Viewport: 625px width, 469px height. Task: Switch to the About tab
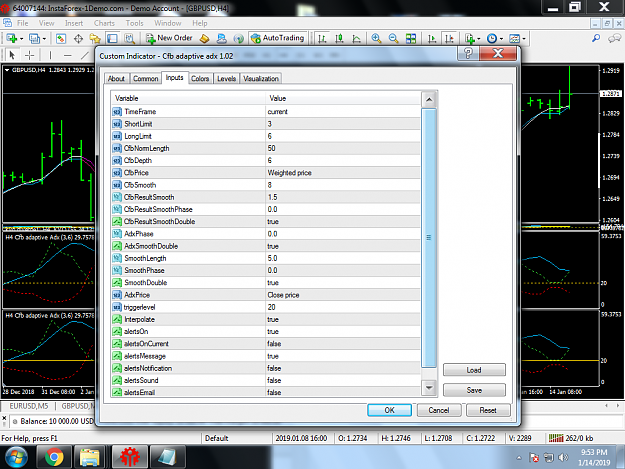click(x=116, y=78)
